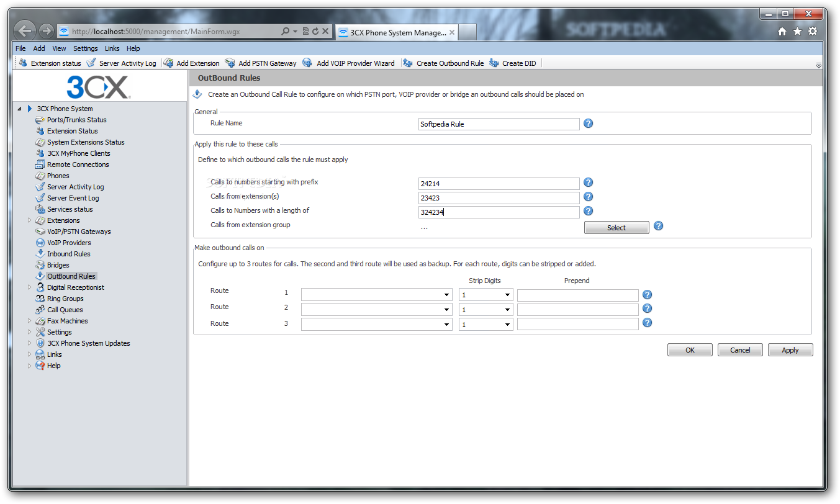Click help icon beside Rule Name field
This screenshot has height=504, width=840.
(x=589, y=124)
